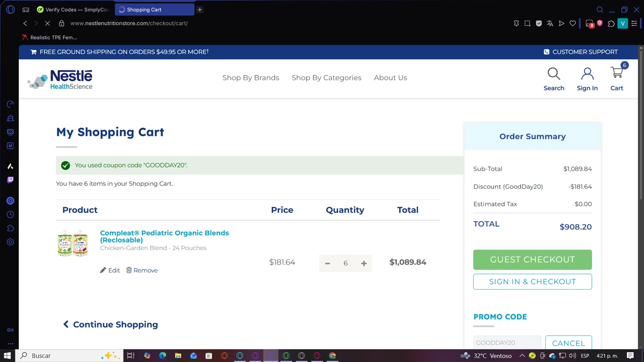Edit the Compleat Pediatric cart item
The height and width of the screenshot is (362, 644).
(x=110, y=270)
